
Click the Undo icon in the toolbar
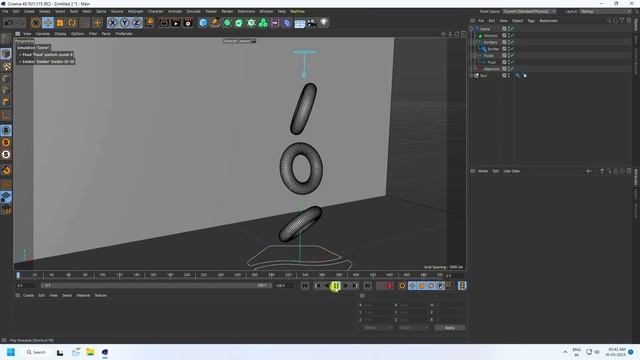[9, 23]
